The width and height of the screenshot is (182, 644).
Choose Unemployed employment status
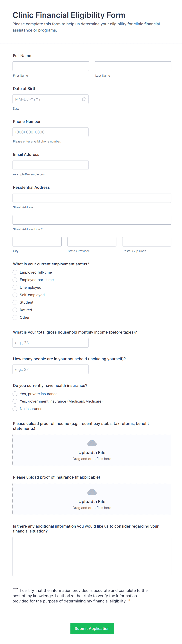click(15, 288)
